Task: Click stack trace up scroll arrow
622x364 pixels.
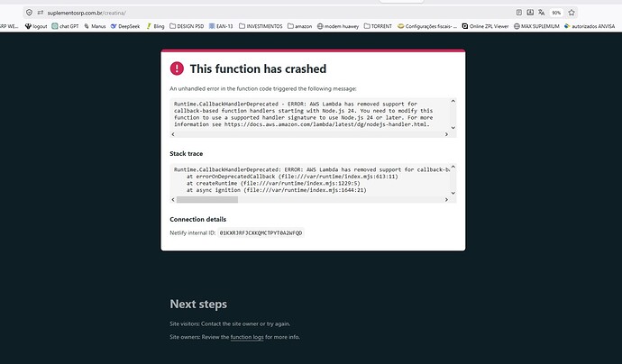Action: point(453,168)
